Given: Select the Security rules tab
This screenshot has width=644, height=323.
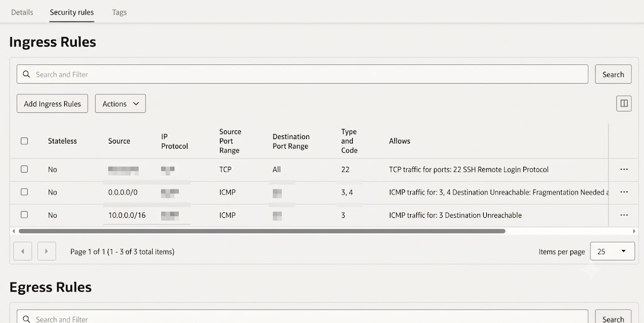Looking at the screenshot, I should tap(72, 13).
